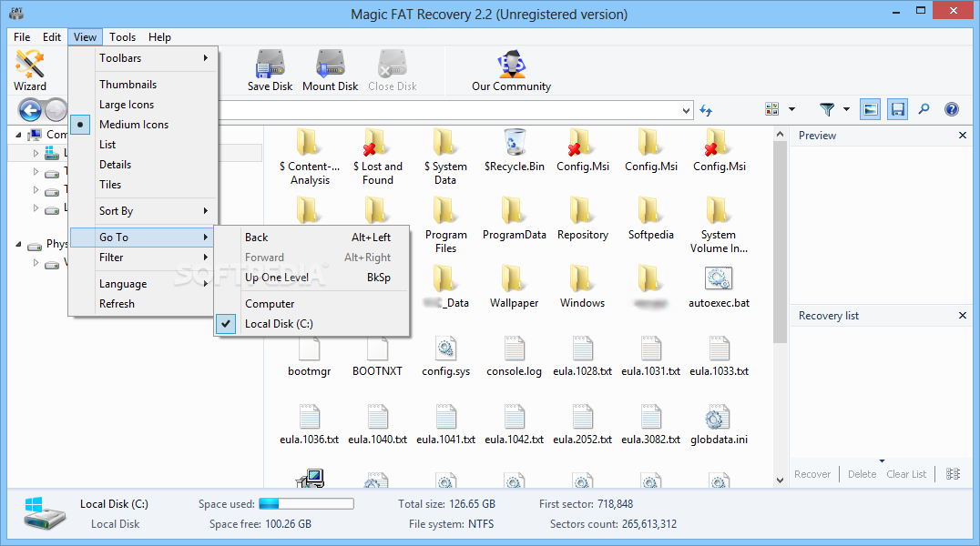980x546 pixels.
Task: Click the Save Disk icon
Action: pyautogui.click(x=270, y=70)
